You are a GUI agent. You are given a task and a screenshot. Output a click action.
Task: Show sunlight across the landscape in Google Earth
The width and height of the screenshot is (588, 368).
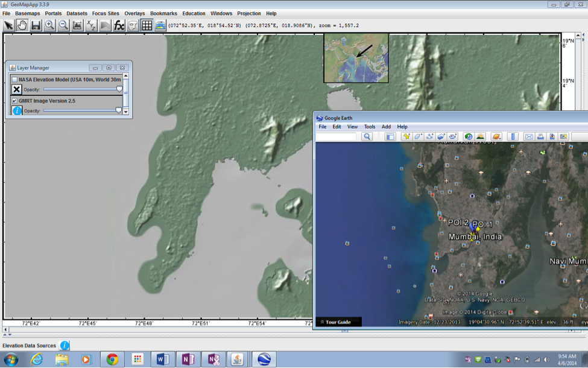pyautogui.click(x=480, y=136)
